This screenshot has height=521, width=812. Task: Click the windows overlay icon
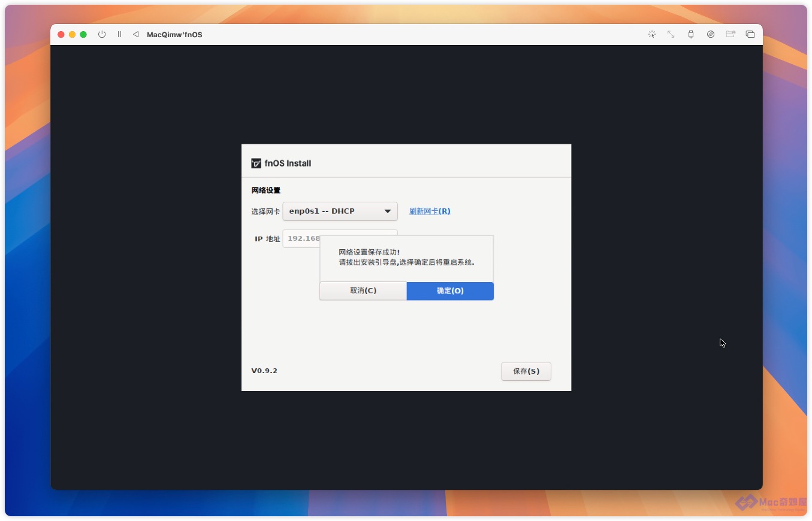(x=750, y=35)
